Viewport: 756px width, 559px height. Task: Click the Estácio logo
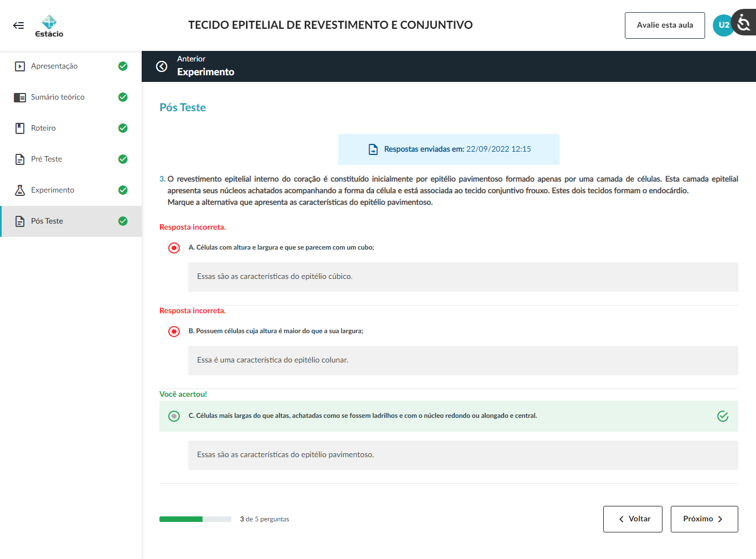tap(49, 26)
